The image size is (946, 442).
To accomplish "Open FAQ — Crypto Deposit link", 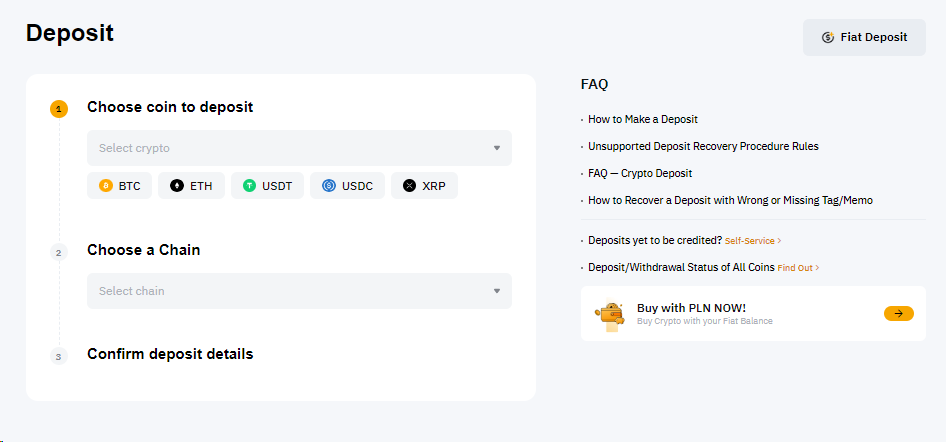I will click(639, 173).
